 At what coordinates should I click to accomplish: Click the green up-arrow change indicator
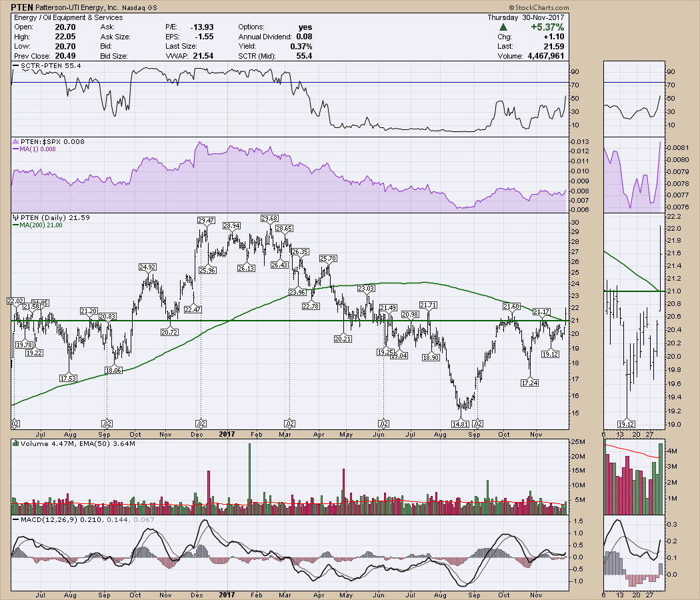point(503,27)
